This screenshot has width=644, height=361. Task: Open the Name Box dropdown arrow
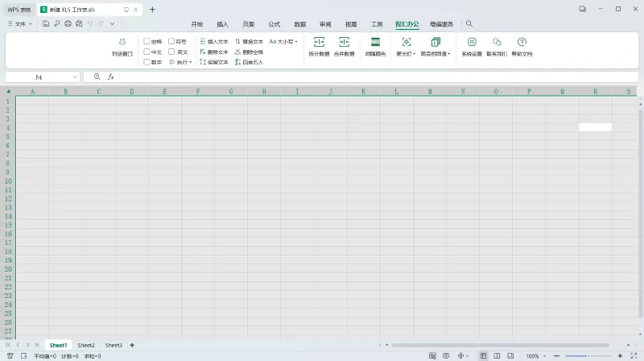tap(75, 77)
